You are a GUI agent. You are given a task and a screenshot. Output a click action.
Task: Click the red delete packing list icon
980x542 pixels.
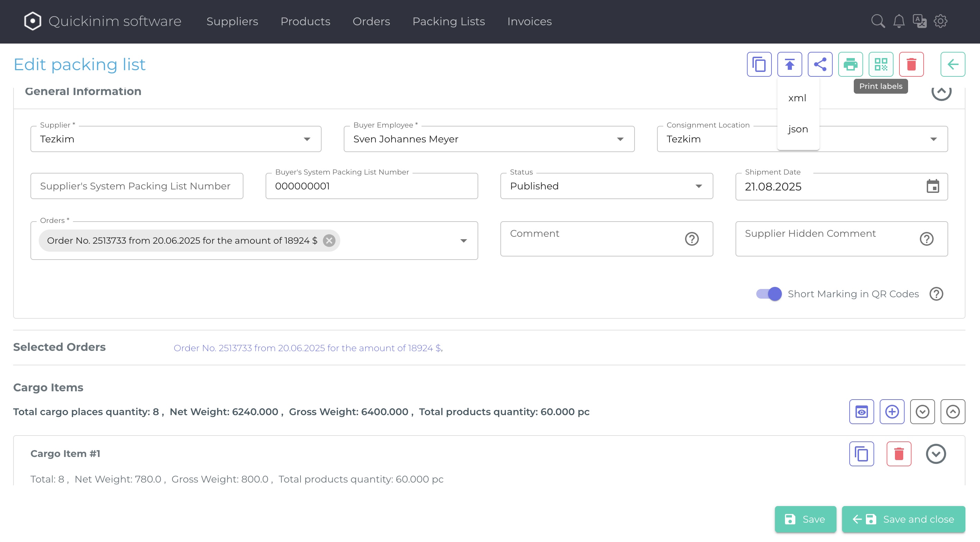coord(911,64)
